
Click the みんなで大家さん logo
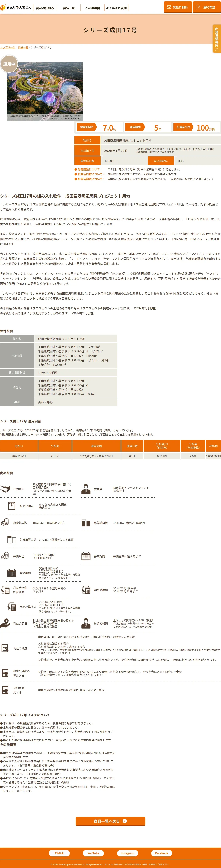[16, 7]
